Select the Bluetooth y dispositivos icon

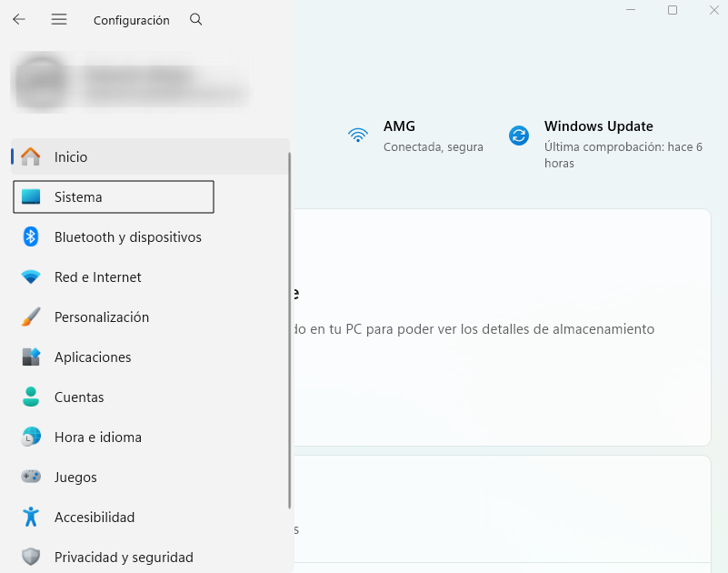click(x=28, y=236)
